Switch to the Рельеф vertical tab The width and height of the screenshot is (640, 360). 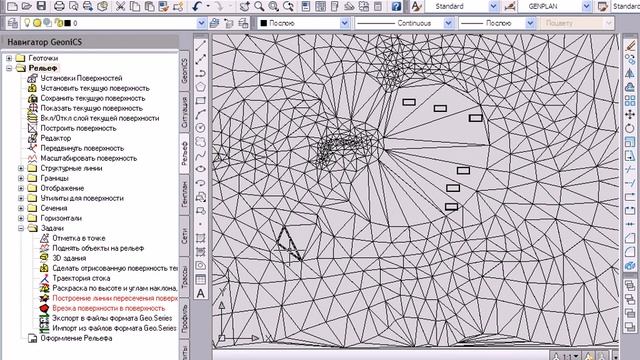coord(184,153)
